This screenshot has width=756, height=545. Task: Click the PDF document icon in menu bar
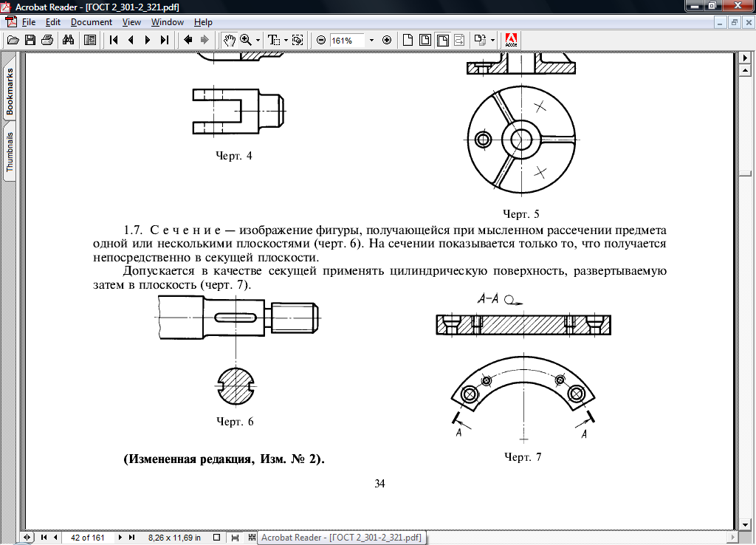[x=10, y=22]
